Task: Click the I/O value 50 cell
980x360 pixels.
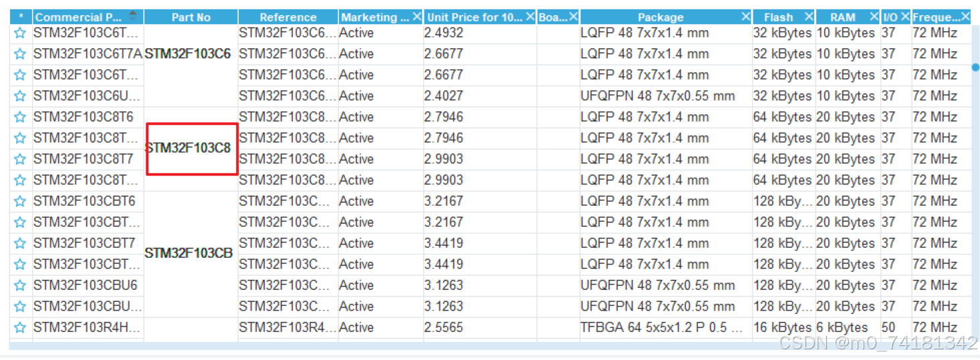Action: [896, 327]
